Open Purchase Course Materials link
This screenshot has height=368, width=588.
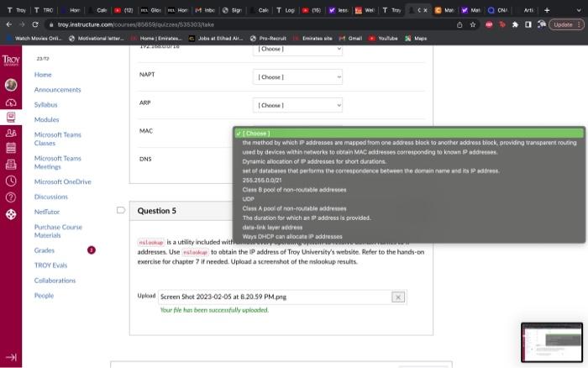(58, 231)
